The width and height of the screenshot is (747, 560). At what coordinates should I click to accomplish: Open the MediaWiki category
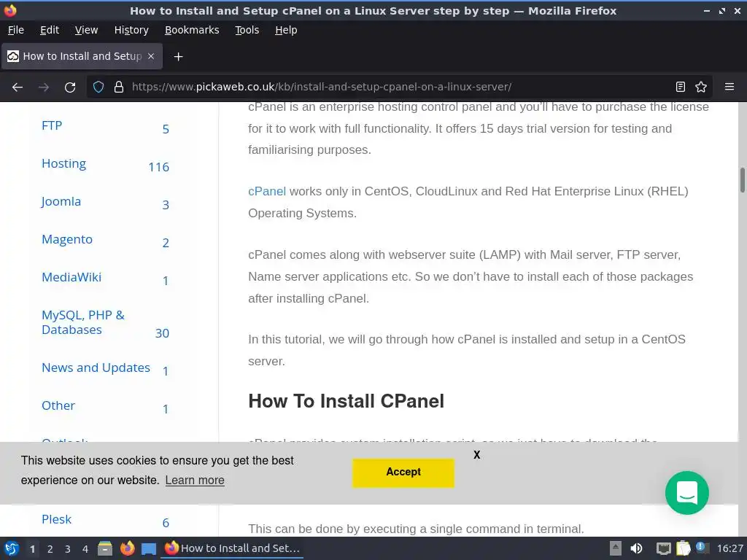71,277
